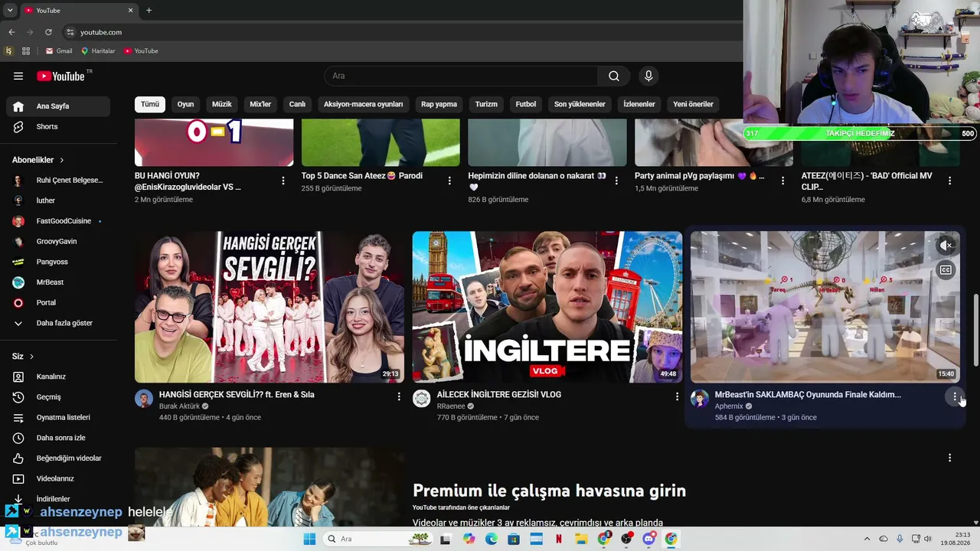Open the Gmail bookmark

point(59,51)
